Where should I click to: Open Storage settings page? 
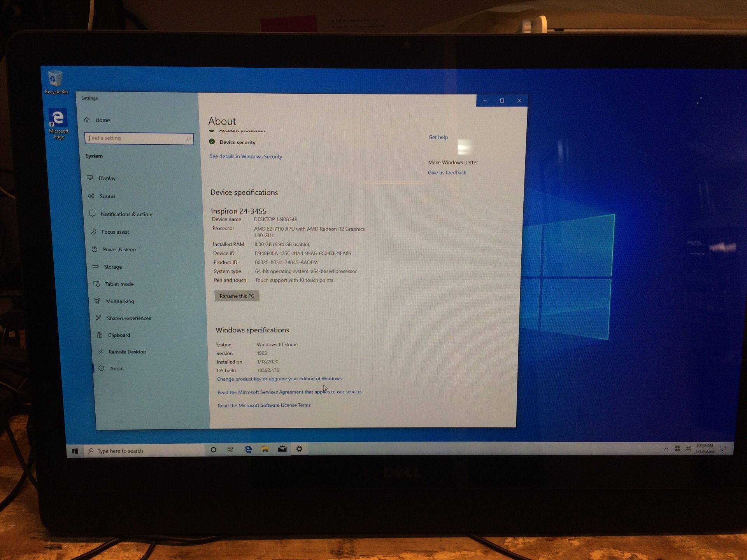coord(113,267)
